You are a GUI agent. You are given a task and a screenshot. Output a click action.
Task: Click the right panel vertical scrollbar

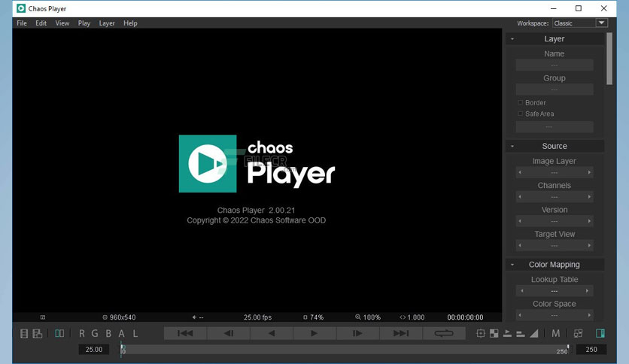609,59
